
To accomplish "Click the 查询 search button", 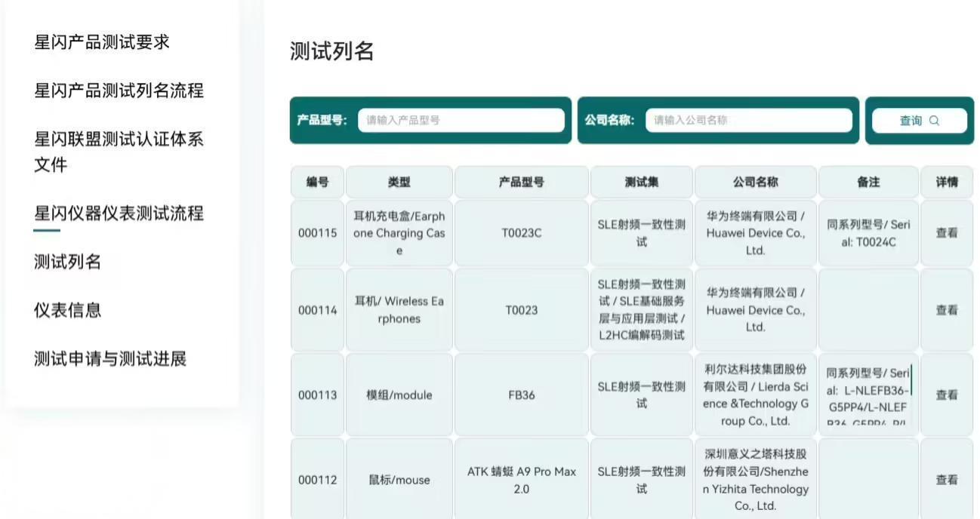I will (919, 121).
